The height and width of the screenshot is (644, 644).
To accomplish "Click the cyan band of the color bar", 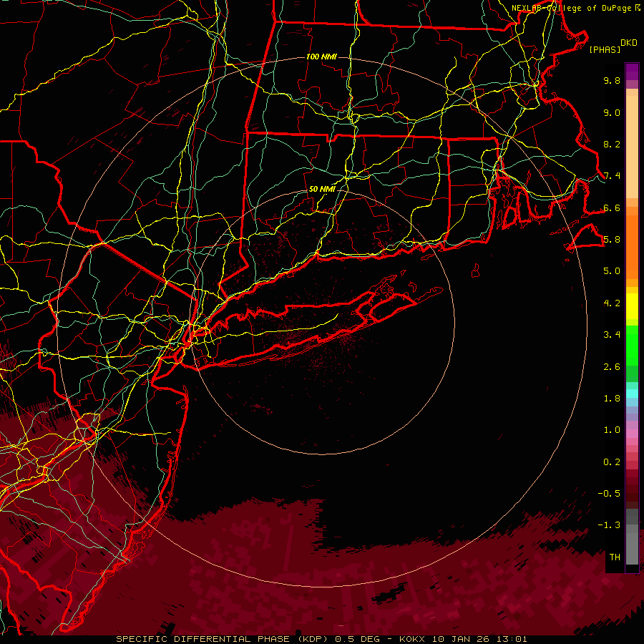I will click(632, 394).
